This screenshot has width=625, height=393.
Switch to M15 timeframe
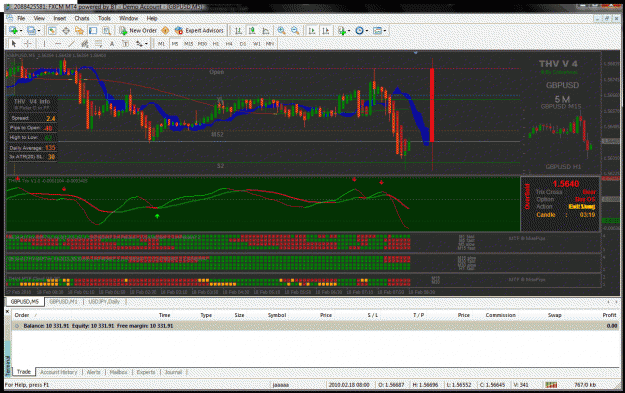coord(188,43)
